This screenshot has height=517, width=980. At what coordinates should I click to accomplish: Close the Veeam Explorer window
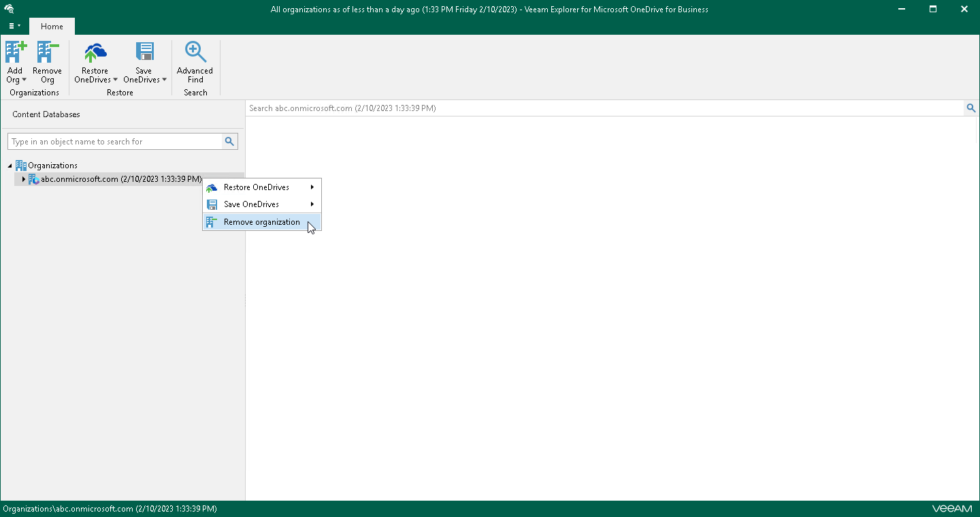pos(964,9)
